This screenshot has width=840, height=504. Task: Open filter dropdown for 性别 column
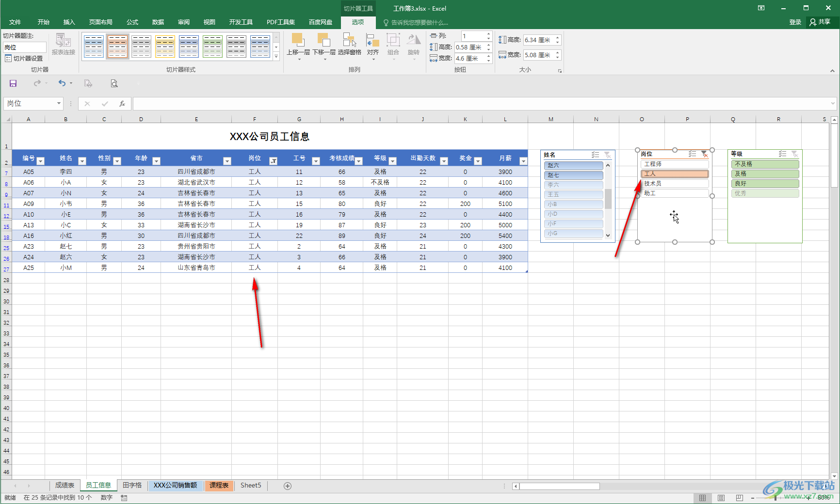(117, 161)
